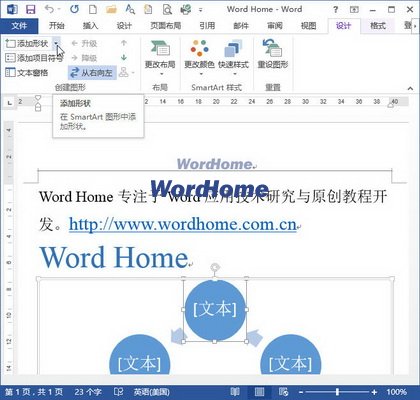Screen dimensions: 420x400
Task: Toggle 从右向左 layout direction
Action: tap(92, 73)
